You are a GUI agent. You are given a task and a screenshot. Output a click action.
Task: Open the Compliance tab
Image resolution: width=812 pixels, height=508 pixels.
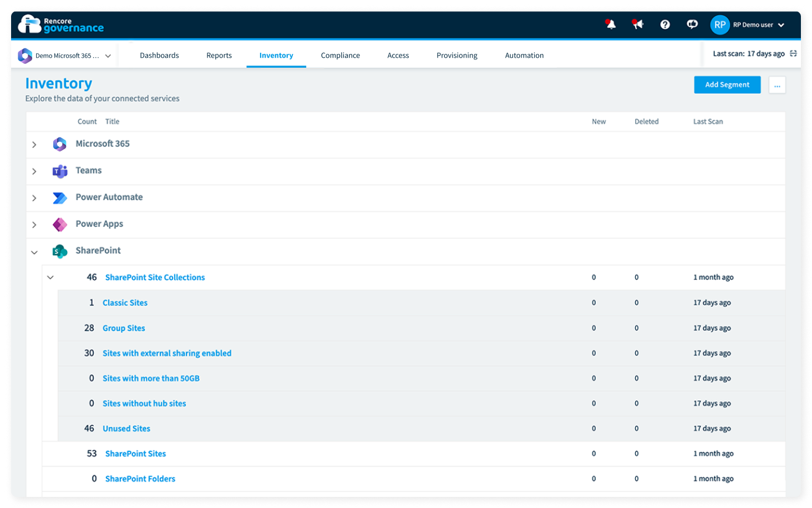(341, 55)
